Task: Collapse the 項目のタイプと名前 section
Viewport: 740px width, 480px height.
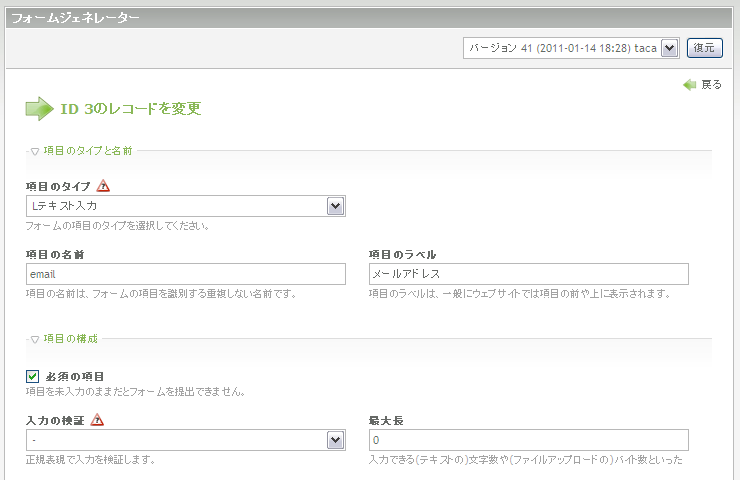Action: pyautogui.click(x=35, y=152)
